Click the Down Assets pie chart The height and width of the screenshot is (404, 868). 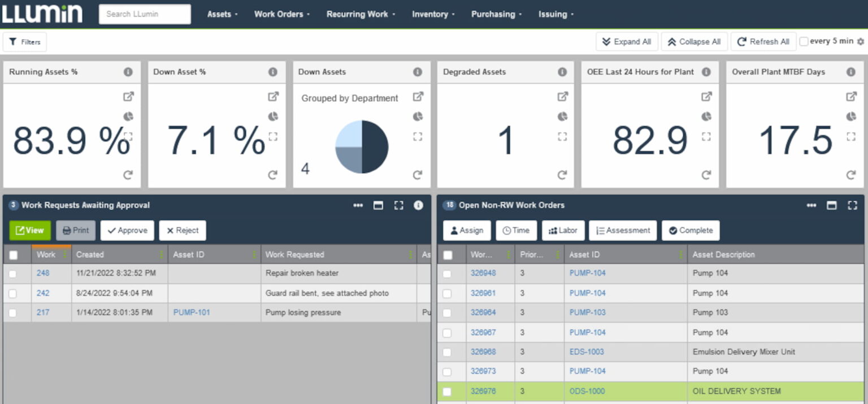(362, 147)
